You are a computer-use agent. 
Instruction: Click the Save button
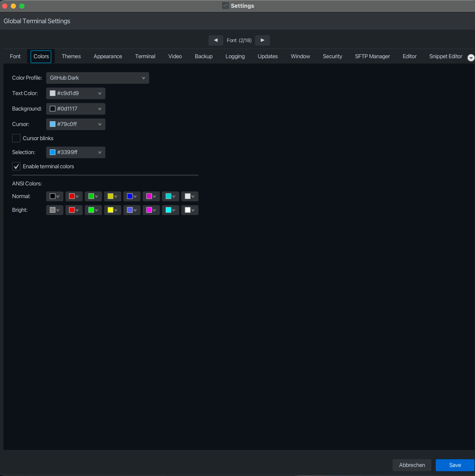455,465
